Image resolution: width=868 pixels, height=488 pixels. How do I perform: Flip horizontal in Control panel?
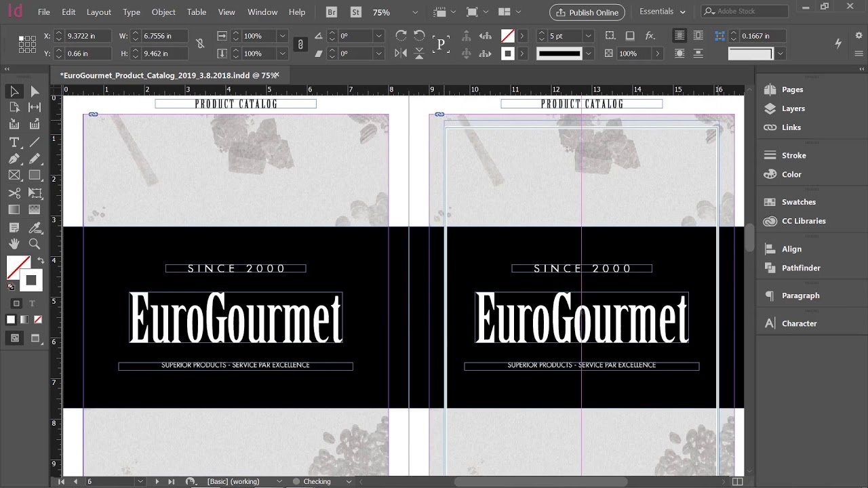tap(401, 54)
